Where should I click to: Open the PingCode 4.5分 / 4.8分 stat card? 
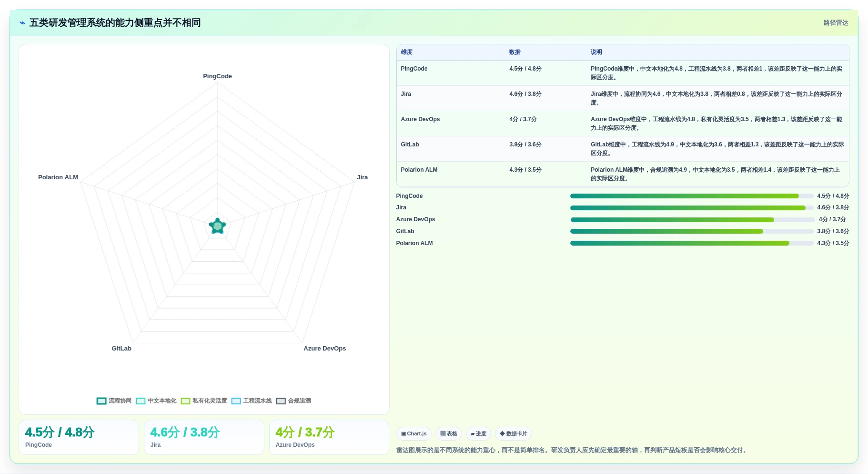79,437
